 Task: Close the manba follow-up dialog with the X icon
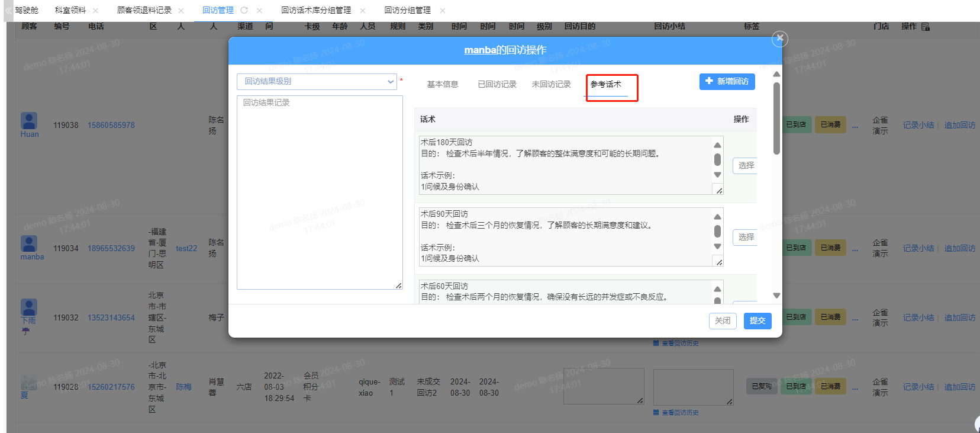779,39
